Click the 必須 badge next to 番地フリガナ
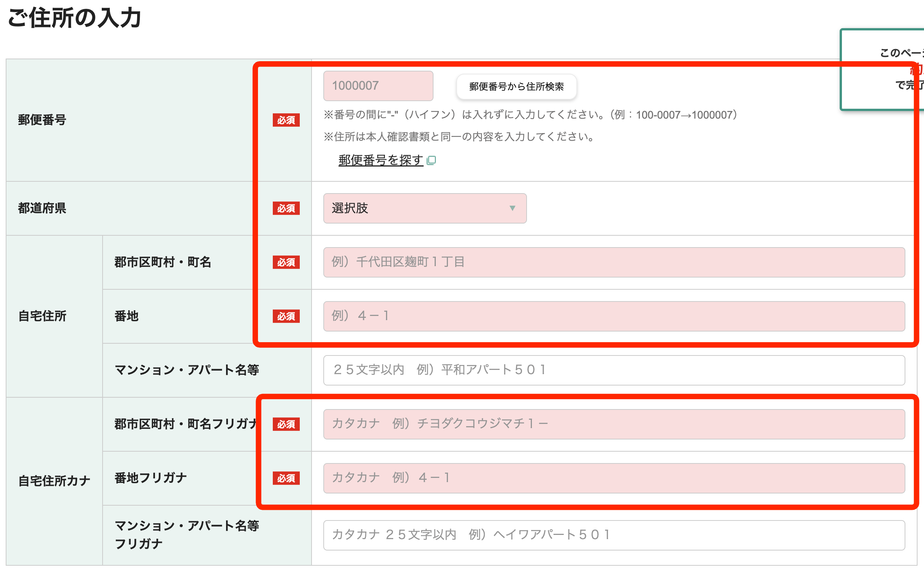The image size is (924, 568). pos(286,479)
